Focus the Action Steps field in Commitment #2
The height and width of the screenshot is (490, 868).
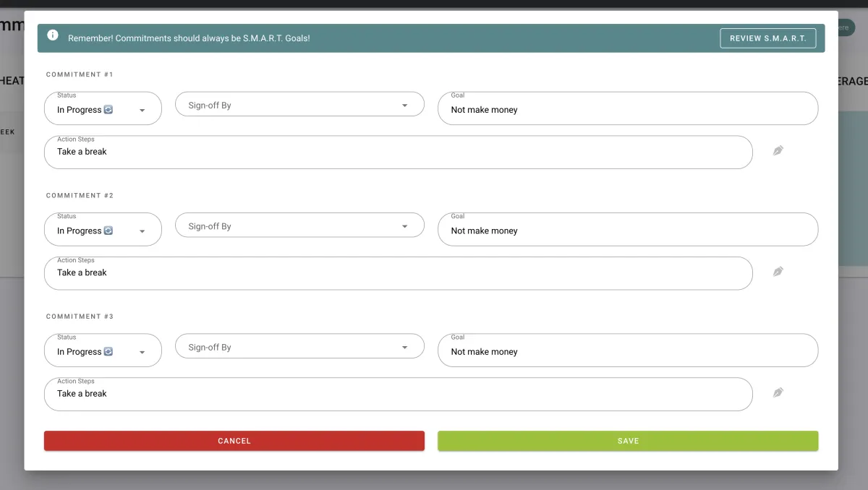pyautogui.click(x=399, y=273)
